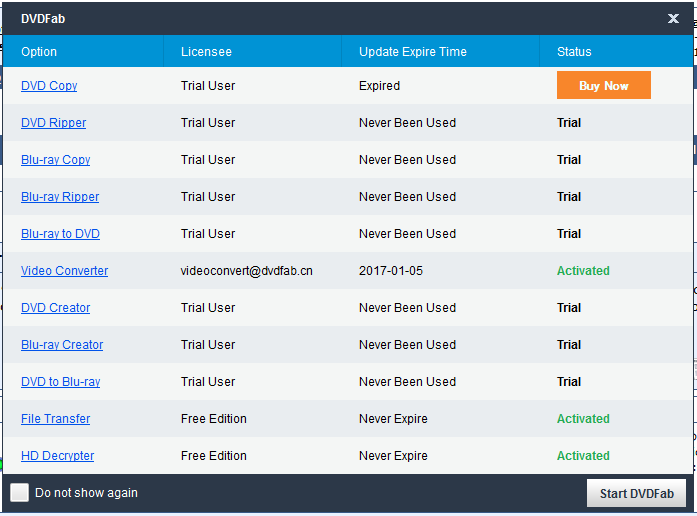Screen dimensions: 697x516
Task: Select the Blu-ray Copy link
Action: 55,160
